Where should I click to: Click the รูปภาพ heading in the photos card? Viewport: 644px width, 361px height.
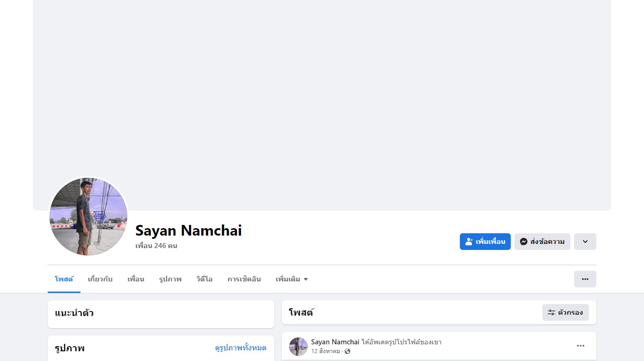point(70,349)
